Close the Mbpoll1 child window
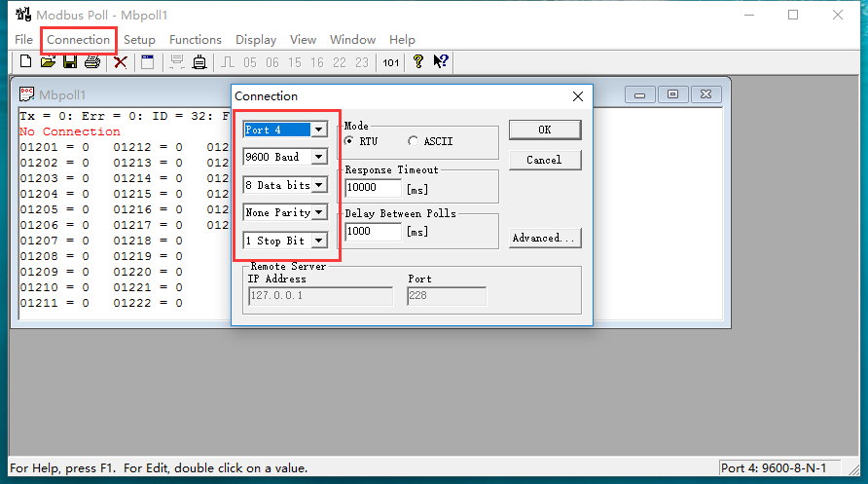This screenshot has height=484, width=868. click(x=705, y=94)
